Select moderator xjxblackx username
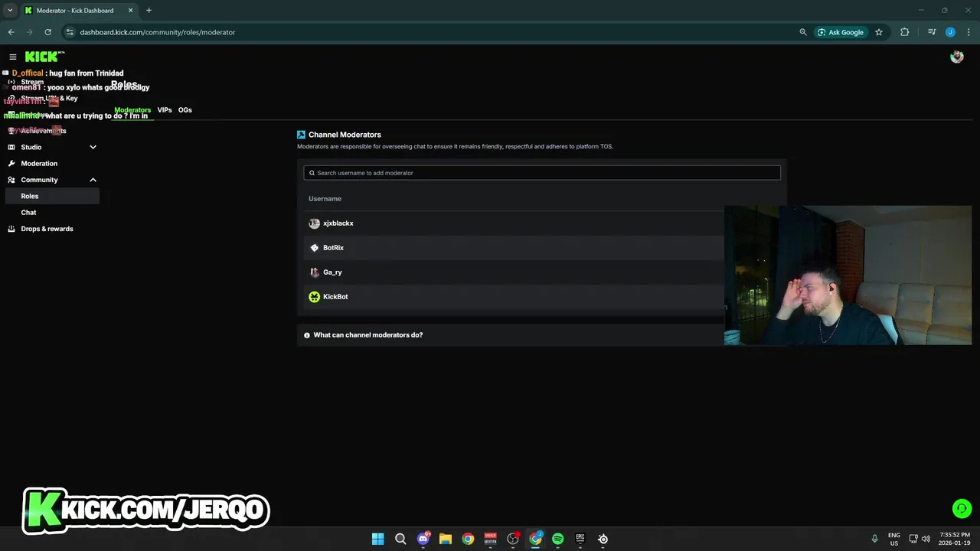Image resolution: width=980 pixels, height=551 pixels. 338,223
